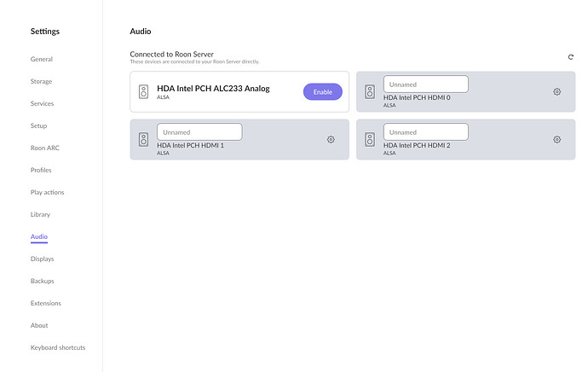Viewport: 588px width, 372px height.
Task: Show Keyboard shortcuts settings
Action: [58, 347]
